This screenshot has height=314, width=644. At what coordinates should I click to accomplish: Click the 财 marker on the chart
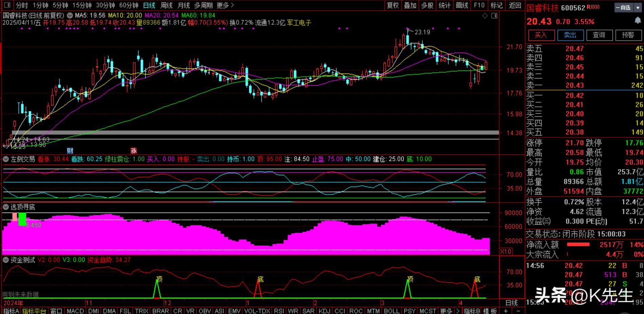pos(70,151)
